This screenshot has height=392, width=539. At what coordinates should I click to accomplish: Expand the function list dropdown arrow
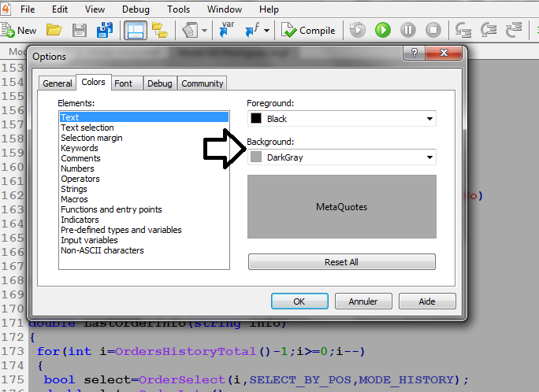click(266, 31)
